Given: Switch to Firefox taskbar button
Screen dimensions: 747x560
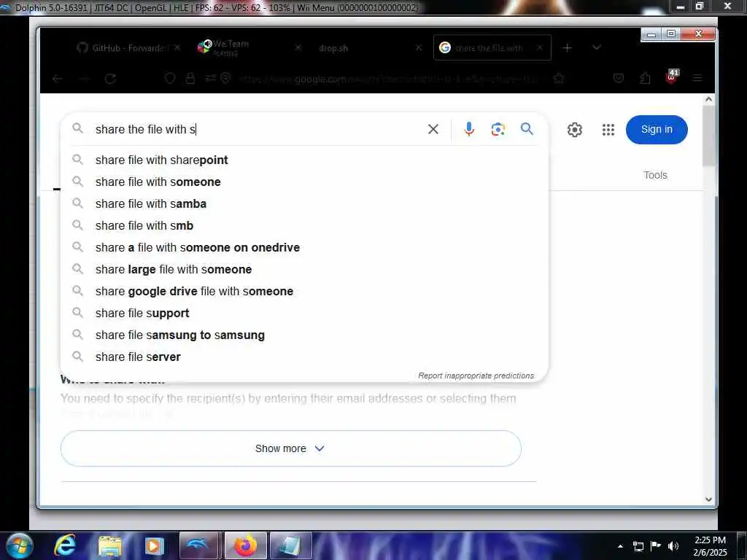Looking at the screenshot, I should [x=245, y=545].
